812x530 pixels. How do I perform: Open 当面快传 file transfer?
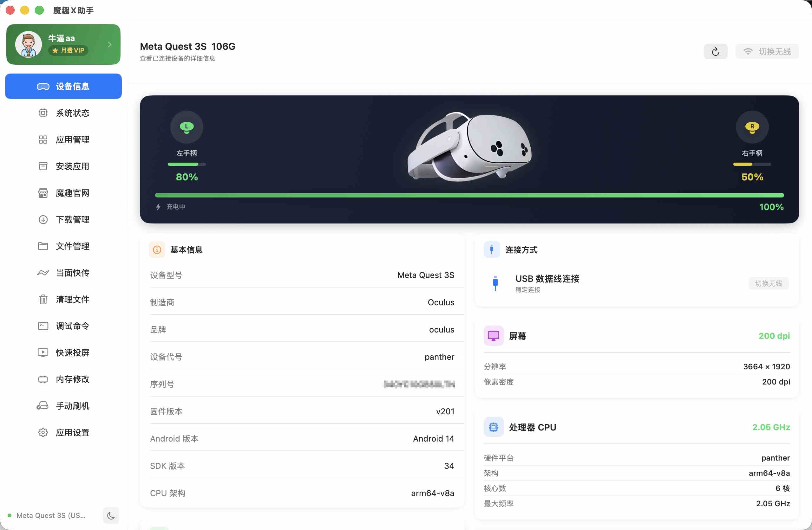click(63, 273)
